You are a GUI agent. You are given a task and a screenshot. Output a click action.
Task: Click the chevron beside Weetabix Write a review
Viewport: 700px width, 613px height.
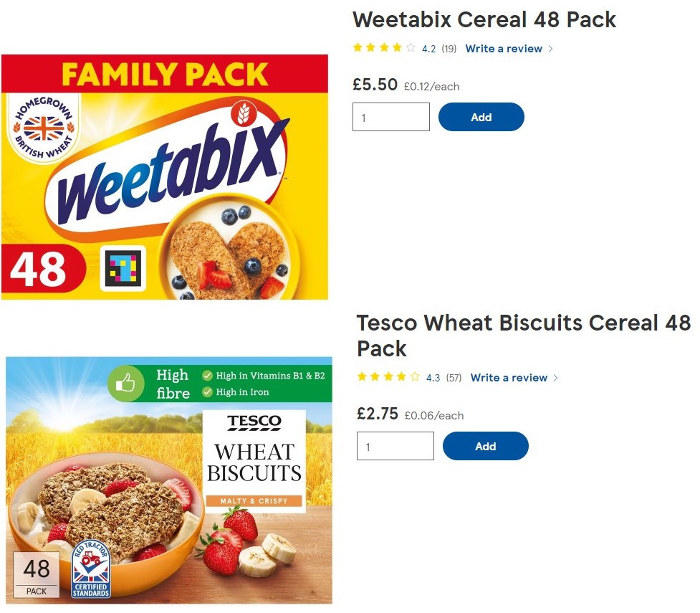[550, 49]
